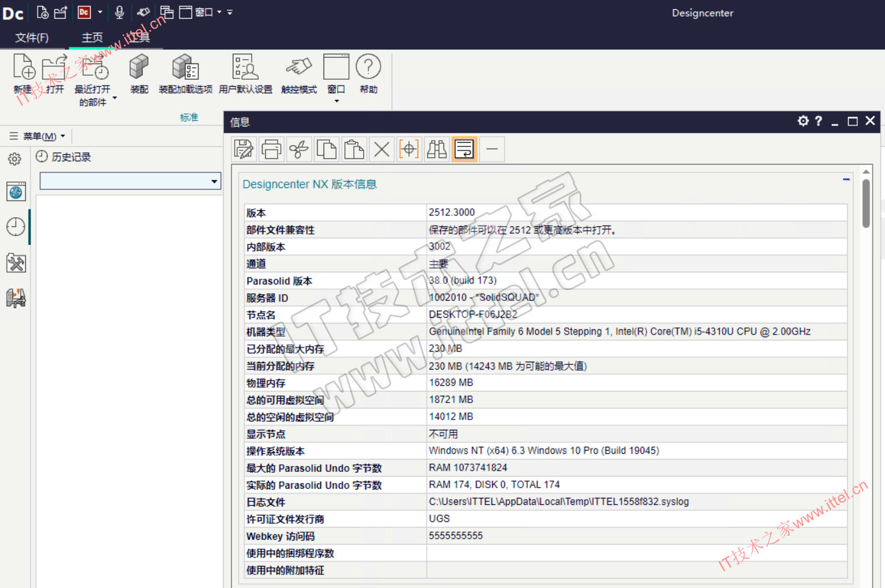The image size is (885, 588).
Task: Expand the 历史记录 combo box
Action: pyautogui.click(x=214, y=182)
